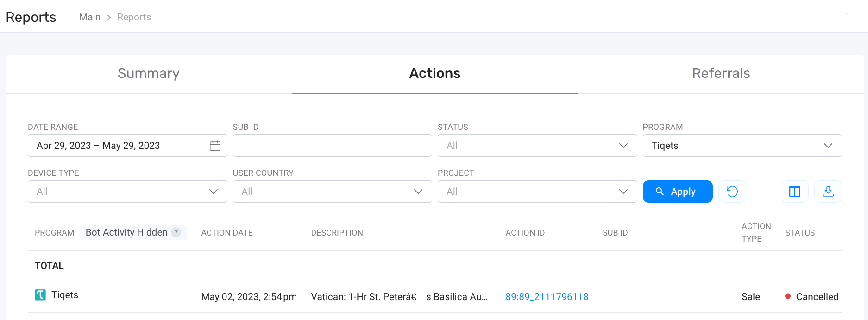Viewport: 868px width, 320px height.
Task: Open action ID 89:89_2111796118 link
Action: [x=547, y=297]
